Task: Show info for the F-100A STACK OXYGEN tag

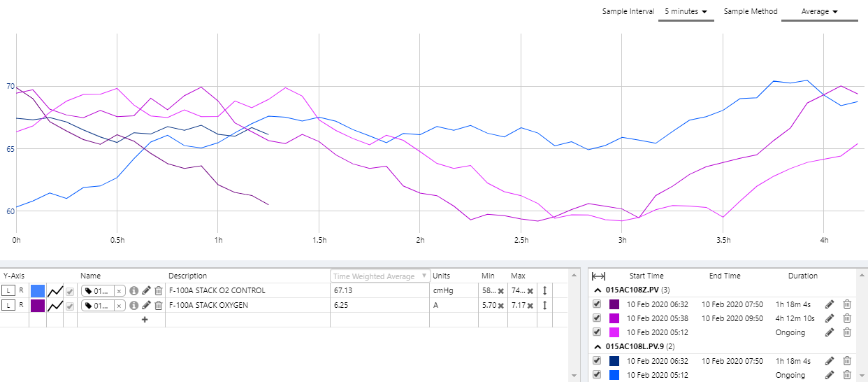Action: (x=133, y=305)
